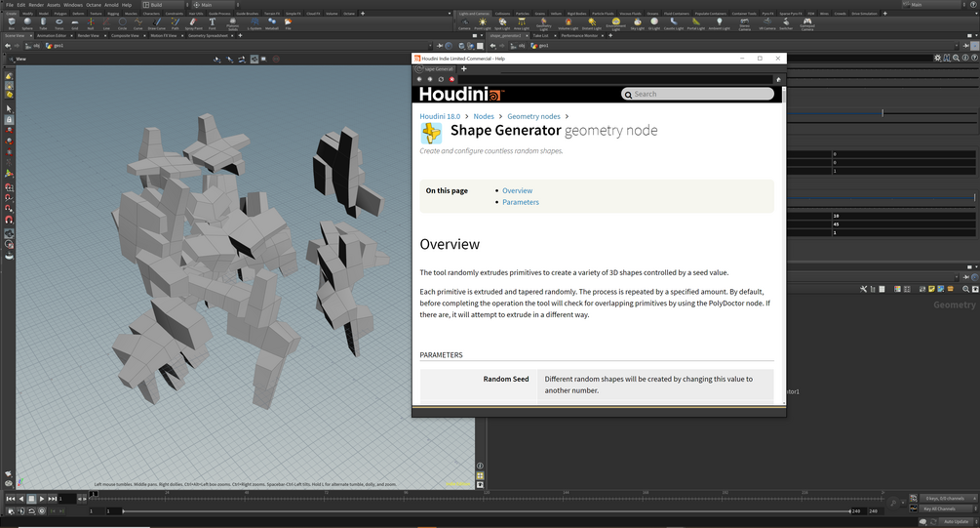Choose the Metaball shelf tool

(272, 23)
